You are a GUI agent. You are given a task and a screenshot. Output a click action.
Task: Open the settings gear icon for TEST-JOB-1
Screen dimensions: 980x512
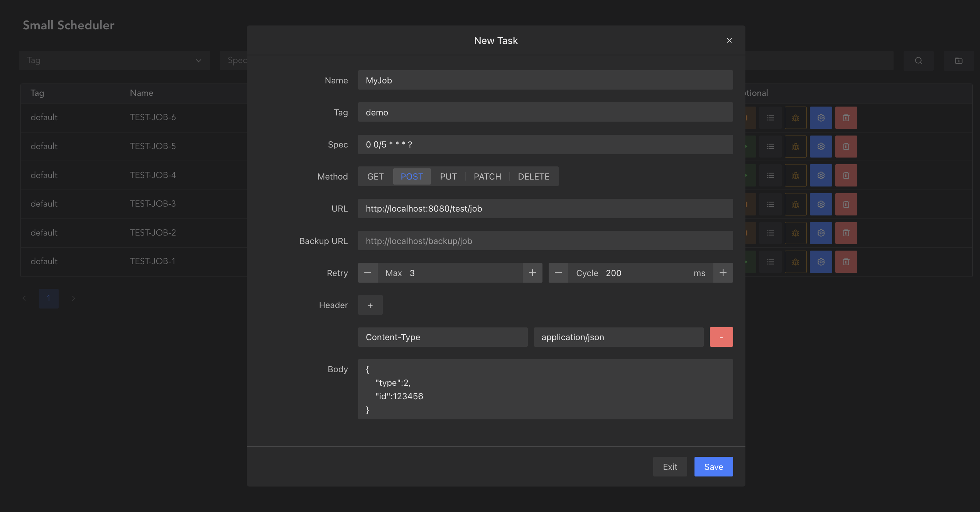coord(821,262)
